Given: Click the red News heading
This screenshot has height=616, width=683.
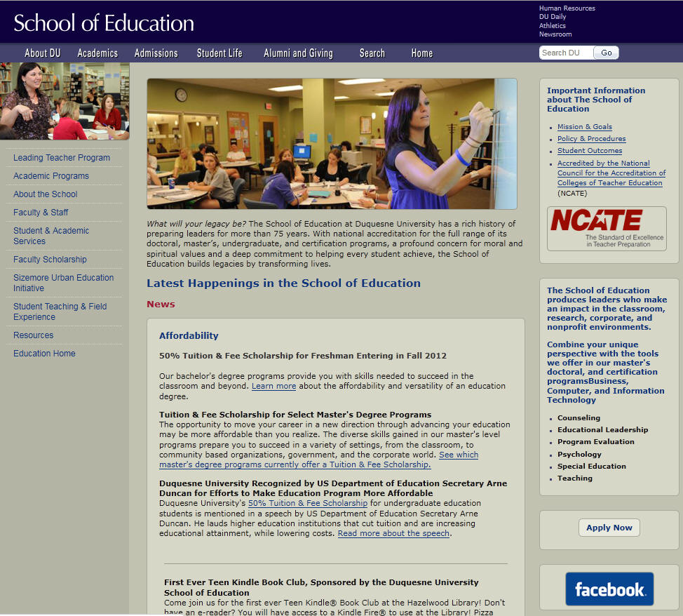Looking at the screenshot, I should pyautogui.click(x=161, y=304).
